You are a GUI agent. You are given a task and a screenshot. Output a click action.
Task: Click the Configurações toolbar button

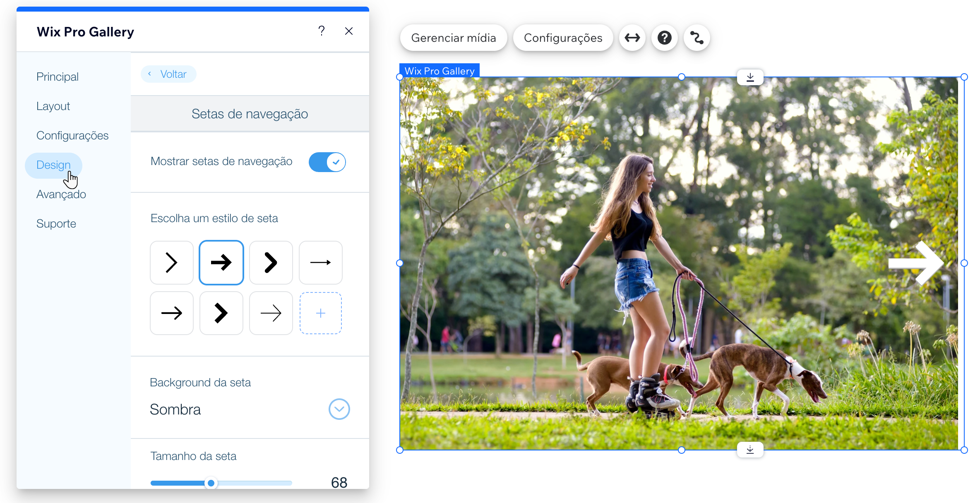(563, 38)
